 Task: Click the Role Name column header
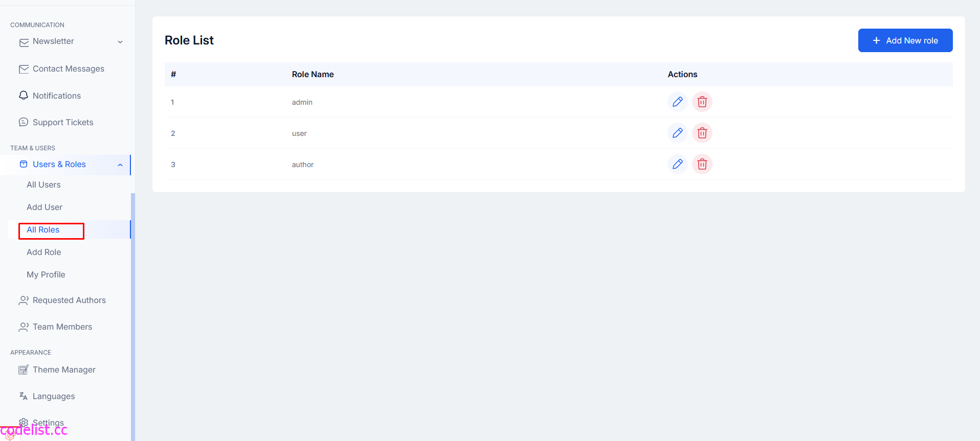[313, 74]
